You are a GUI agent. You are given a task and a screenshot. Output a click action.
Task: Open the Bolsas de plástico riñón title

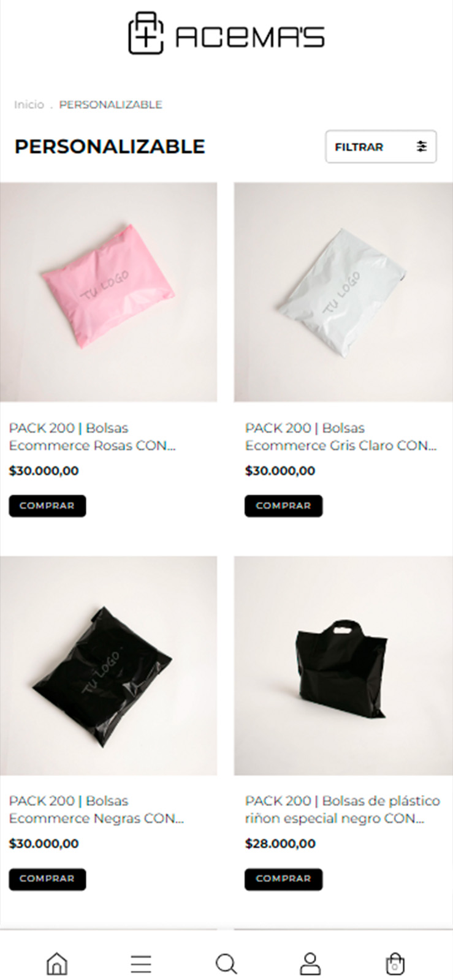tap(342, 810)
